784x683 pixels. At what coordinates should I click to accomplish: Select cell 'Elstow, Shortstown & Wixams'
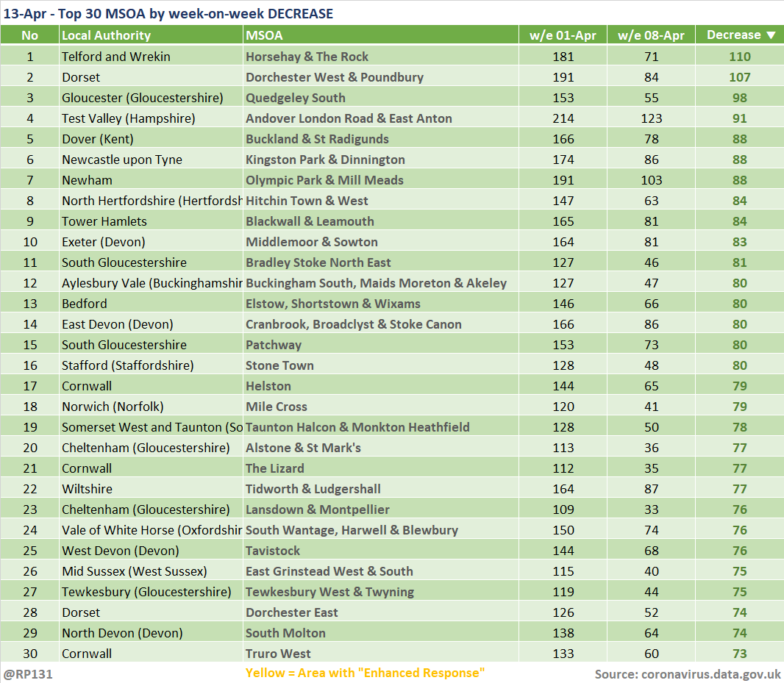pos(380,304)
